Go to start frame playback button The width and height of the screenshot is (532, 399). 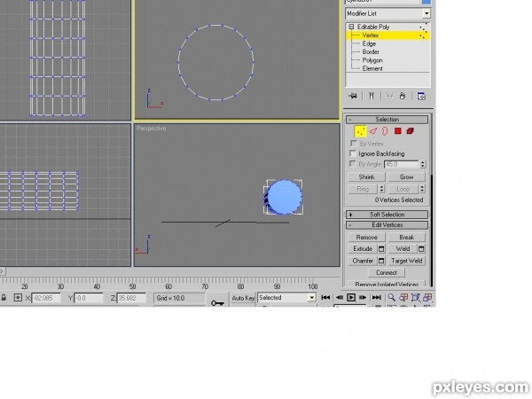(x=325, y=298)
